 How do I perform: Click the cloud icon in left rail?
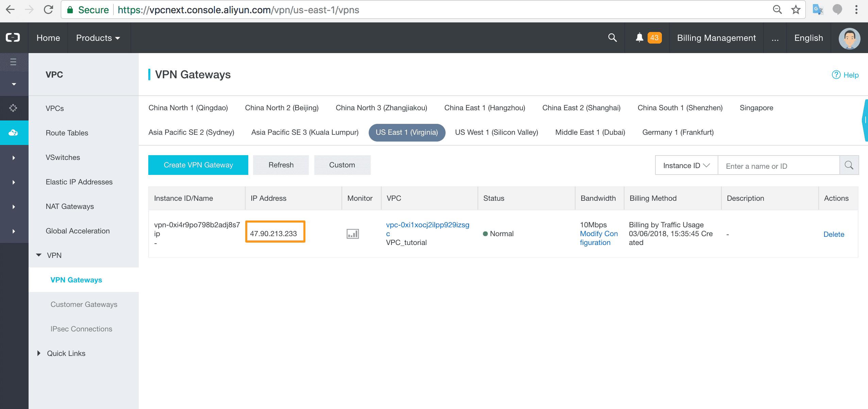coord(13,133)
